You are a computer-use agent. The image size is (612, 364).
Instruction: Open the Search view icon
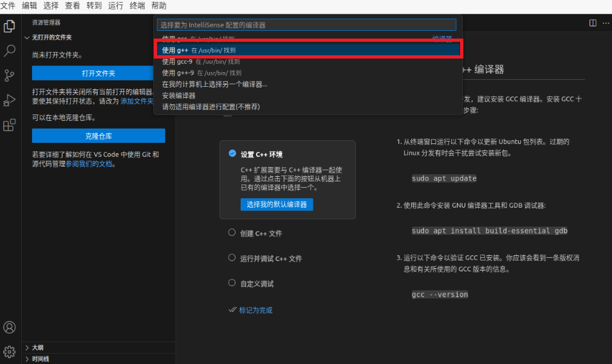10,51
